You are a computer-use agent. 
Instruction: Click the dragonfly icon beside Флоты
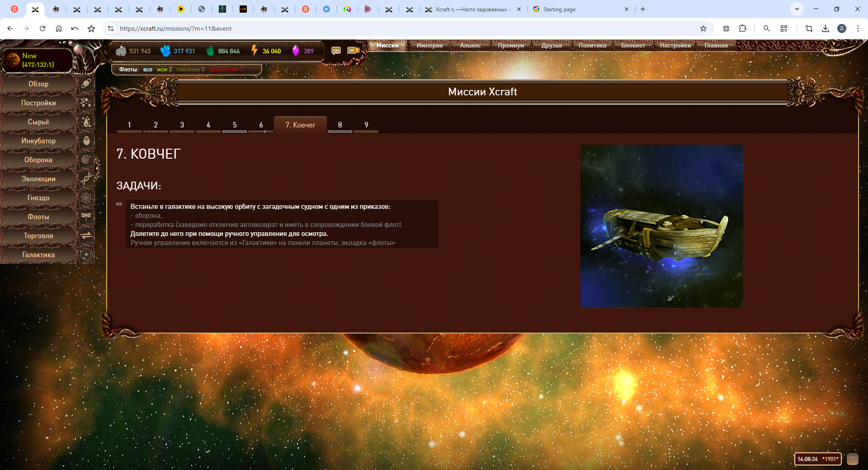86,216
